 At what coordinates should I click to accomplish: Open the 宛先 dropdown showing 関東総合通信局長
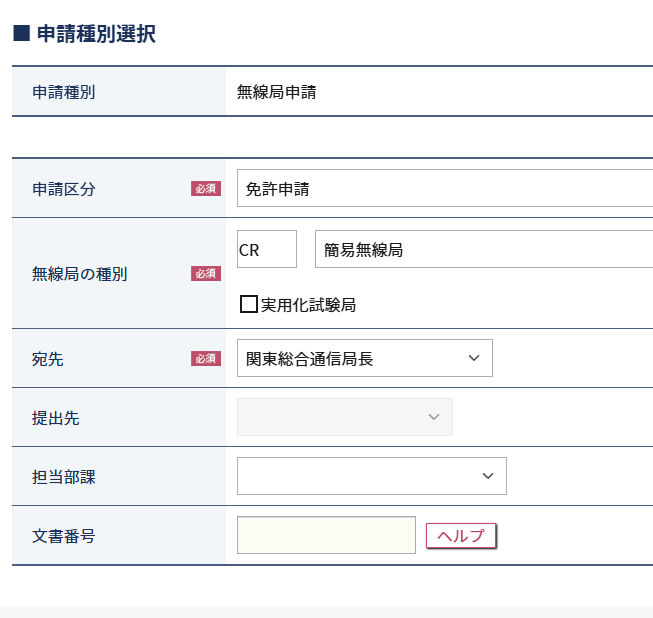pos(365,358)
